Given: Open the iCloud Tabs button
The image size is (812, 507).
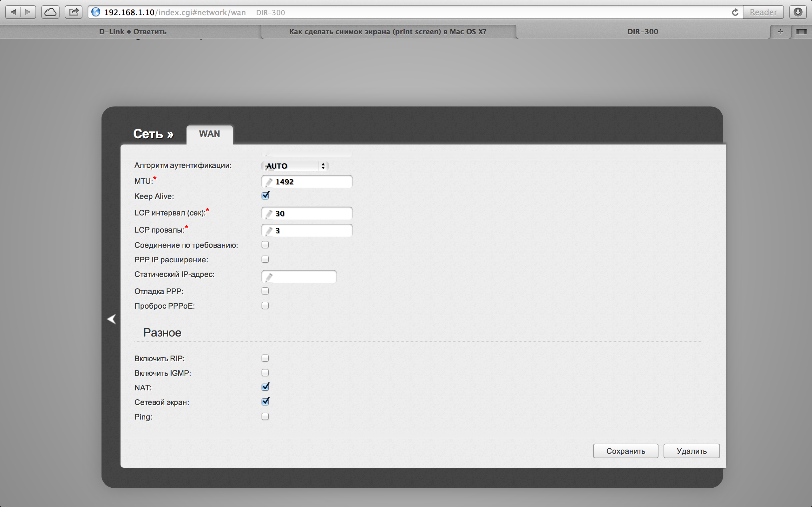Looking at the screenshot, I should [x=50, y=12].
